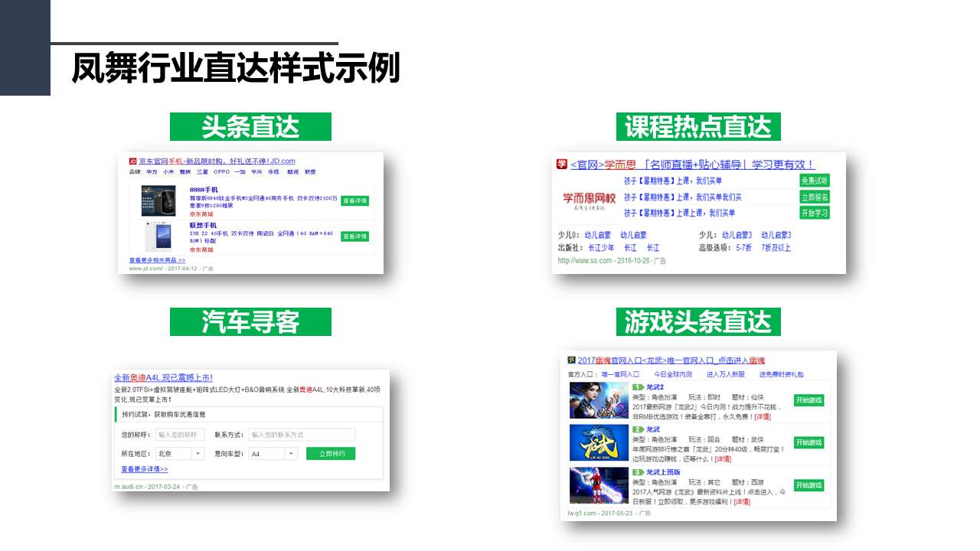Select the 华为 brand link
The height and width of the screenshot is (551, 980).
coord(152,172)
